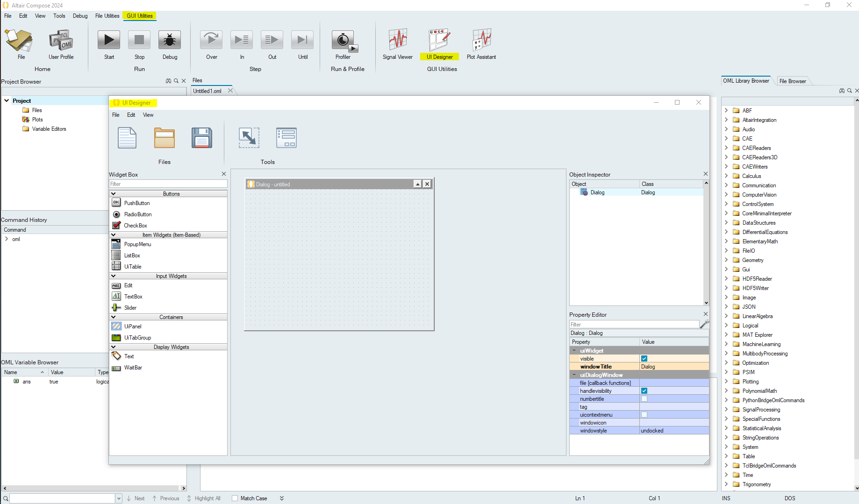Enable the Match Case checkbox
This screenshot has height=504, width=859.
(235, 498)
